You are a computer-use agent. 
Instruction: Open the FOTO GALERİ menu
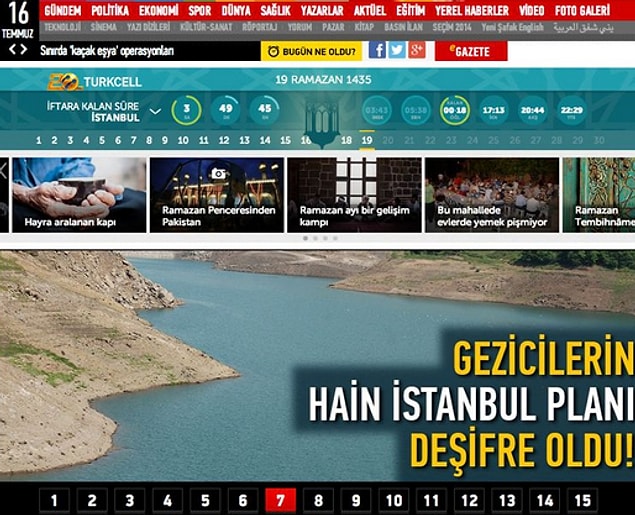click(583, 11)
